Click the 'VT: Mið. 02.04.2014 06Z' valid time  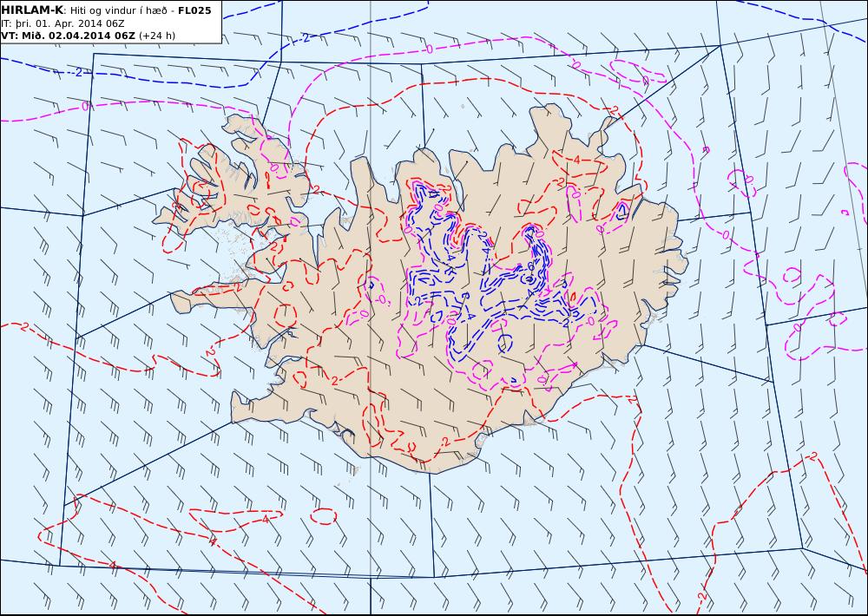pyautogui.click(x=68, y=36)
